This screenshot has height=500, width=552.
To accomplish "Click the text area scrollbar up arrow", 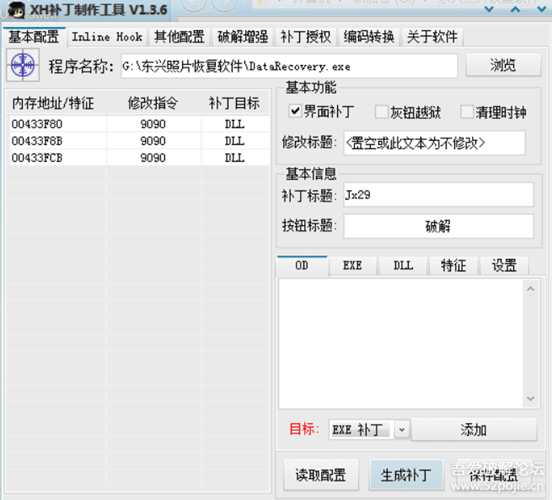I will pyautogui.click(x=531, y=289).
